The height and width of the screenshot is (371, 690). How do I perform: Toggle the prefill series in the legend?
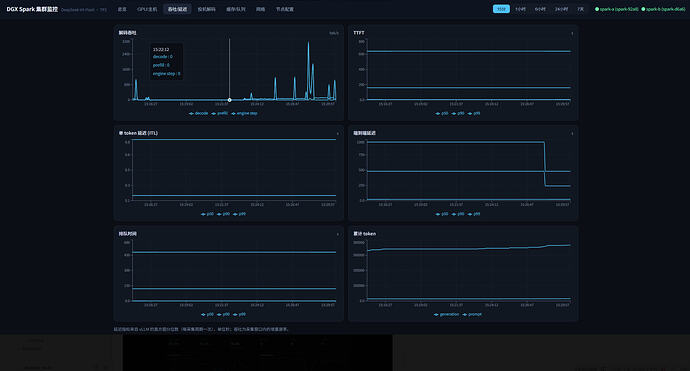(220, 114)
